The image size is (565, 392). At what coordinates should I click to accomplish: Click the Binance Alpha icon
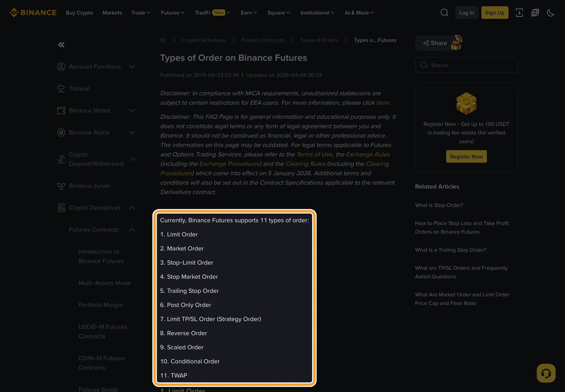tap(61, 132)
